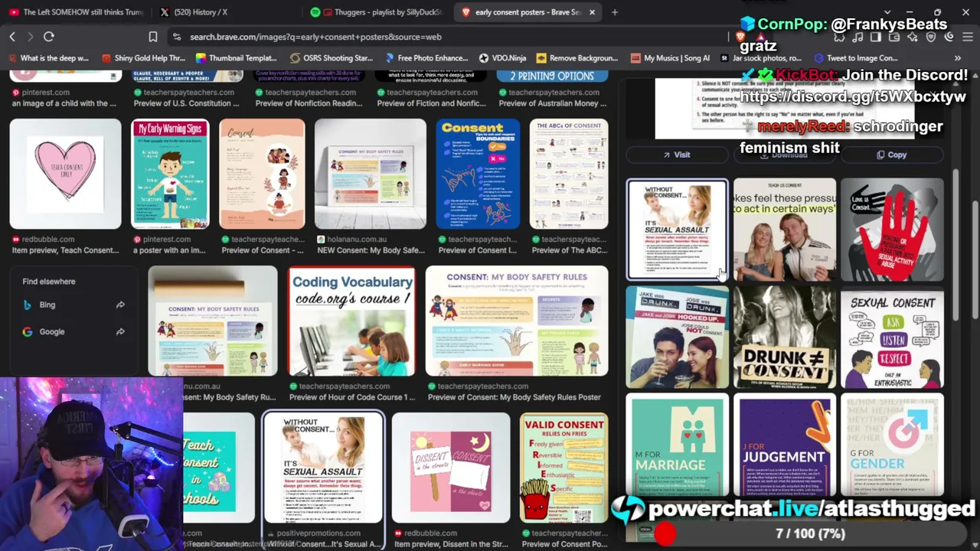Bookmark this page using the toolbar bookmark icon
Screen dimensions: 980x551
tap(153, 37)
